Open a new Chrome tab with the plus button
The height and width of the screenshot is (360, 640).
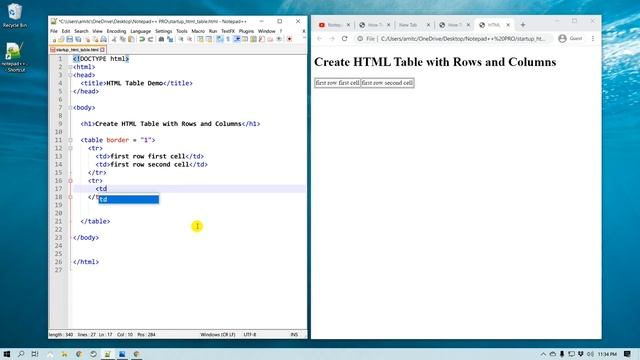[523, 25]
